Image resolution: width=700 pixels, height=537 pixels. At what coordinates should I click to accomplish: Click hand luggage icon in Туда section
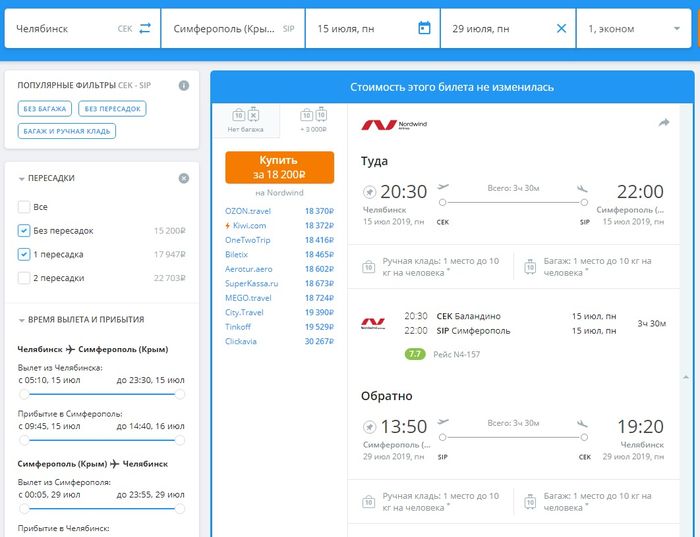tap(368, 267)
